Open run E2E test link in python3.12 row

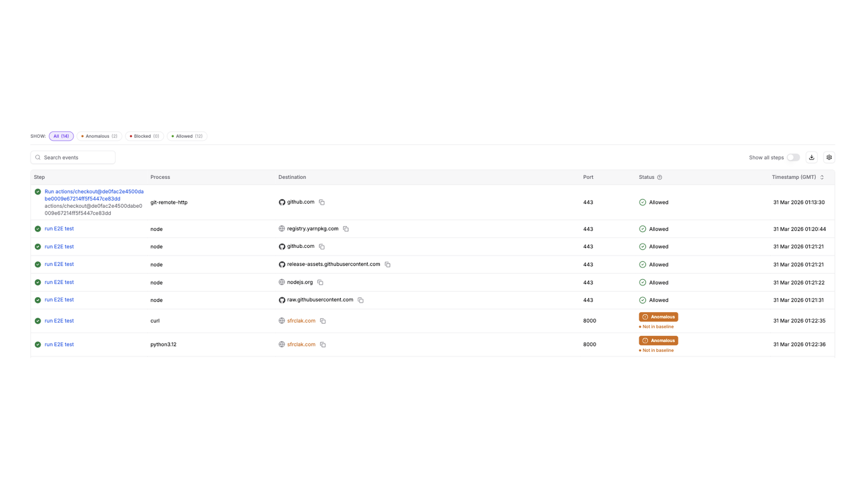click(x=59, y=344)
